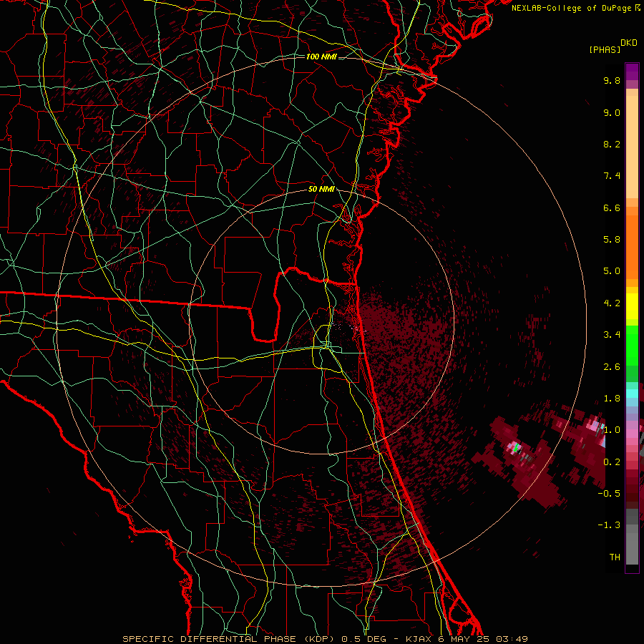The width and height of the screenshot is (644, 644).
Task: Click the green-pink storm cell core offshore
Action: 515,448
